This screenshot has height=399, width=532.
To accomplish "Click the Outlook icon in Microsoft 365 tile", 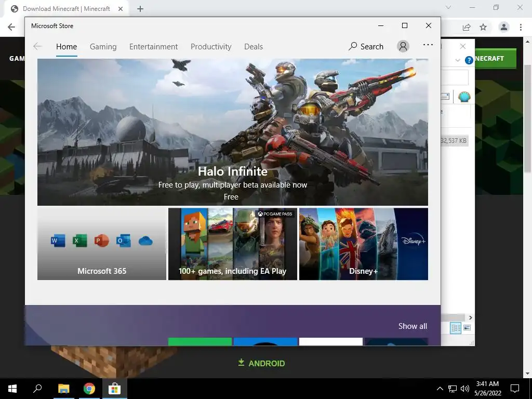I will pos(124,241).
